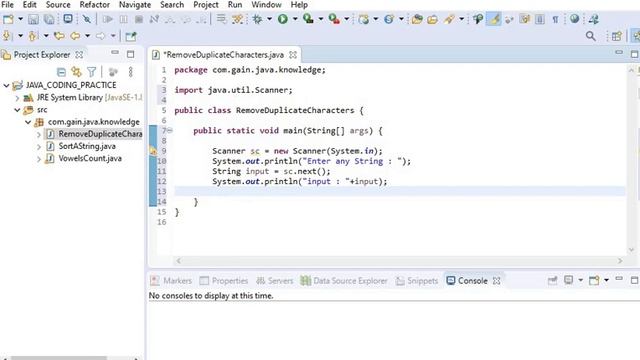Viewport: 640px width, 360px height.
Task: Expand the VowelsCount.java node
Action: [39, 159]
